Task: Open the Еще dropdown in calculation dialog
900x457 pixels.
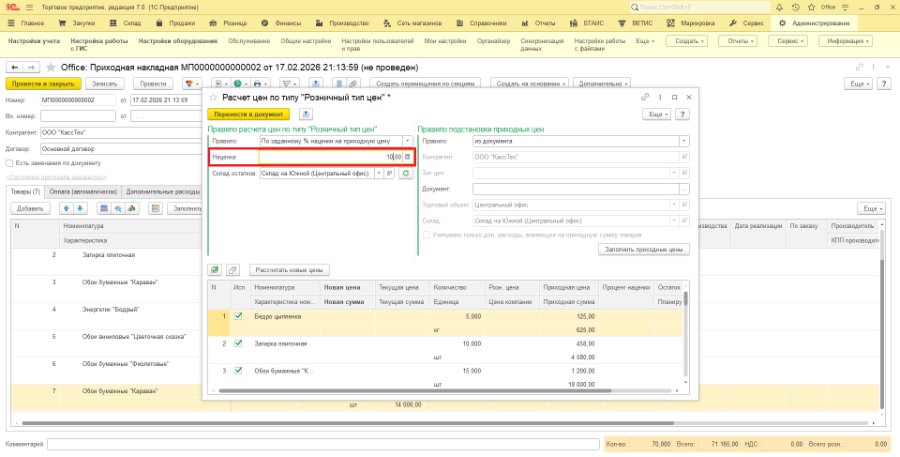Action: pyautogui.click(x=656, y=114)
